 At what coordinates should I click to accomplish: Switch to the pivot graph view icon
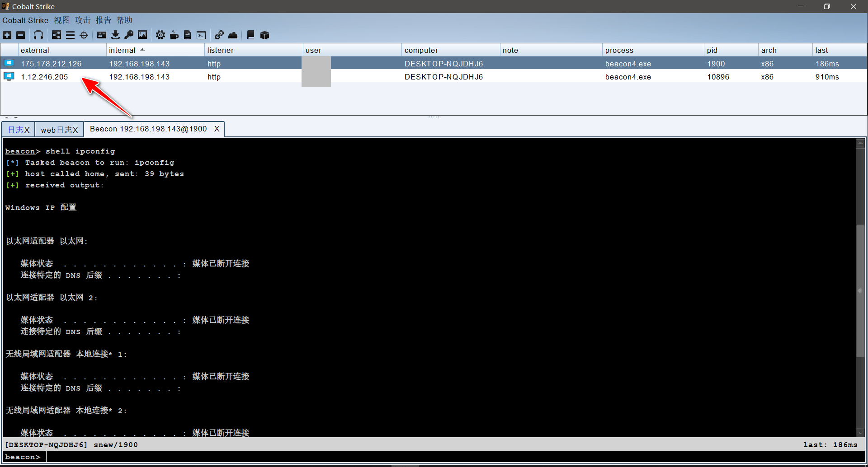click(57, 35)
